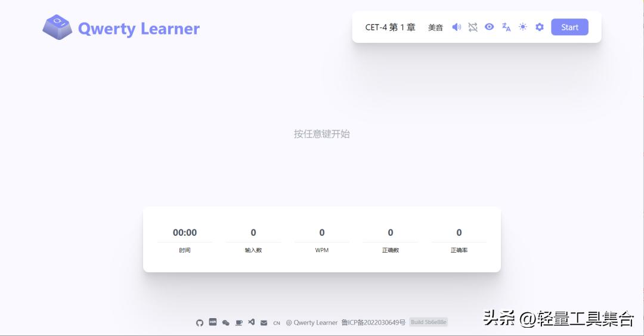This screenshot has width=644, height=336.
Task: Open the CET-4 第 1 章 dictionary selector
Action: click(390, 27)
